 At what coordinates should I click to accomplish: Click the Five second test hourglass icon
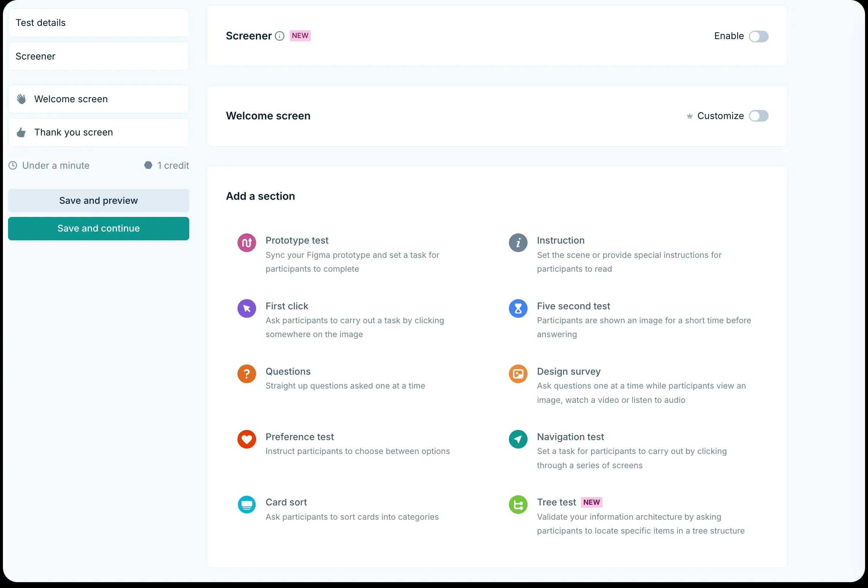pyautogui.click(x=518, y=308)
